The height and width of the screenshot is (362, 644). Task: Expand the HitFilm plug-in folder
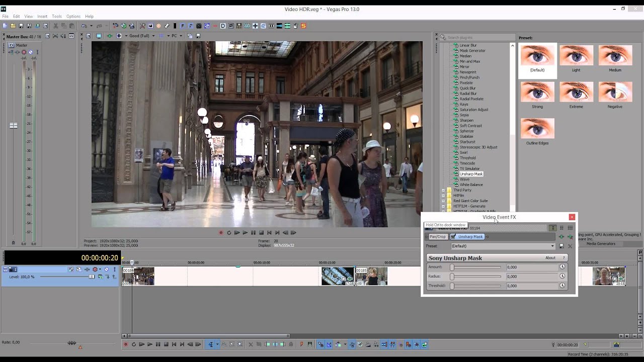click(443, 196)
